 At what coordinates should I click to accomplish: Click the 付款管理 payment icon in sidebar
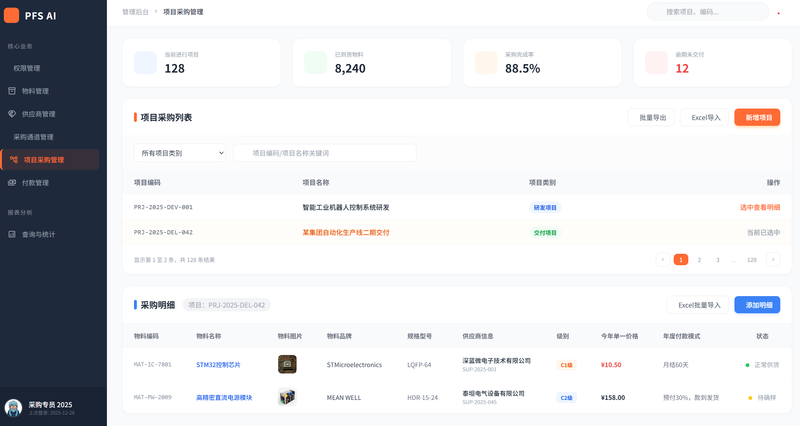[12, 183]
